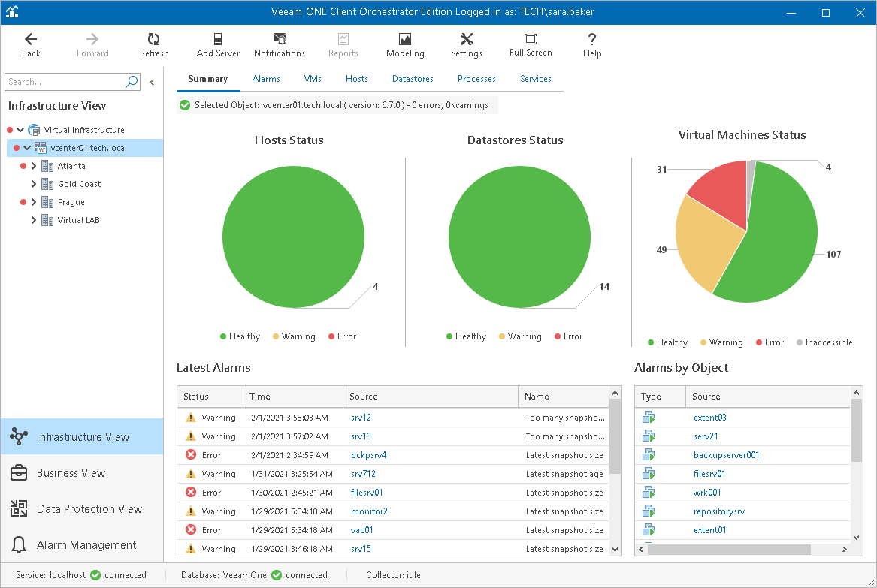This screenshot has width=877, height=588.
Task: Open srv712 source link
Action: [363, 473]
